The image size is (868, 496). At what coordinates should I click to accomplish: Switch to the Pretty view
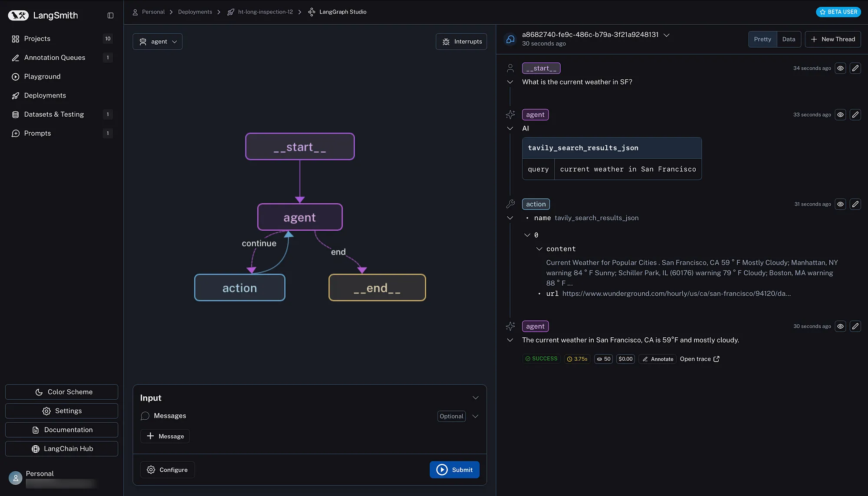pyautogui.click(x=763, y=39)
